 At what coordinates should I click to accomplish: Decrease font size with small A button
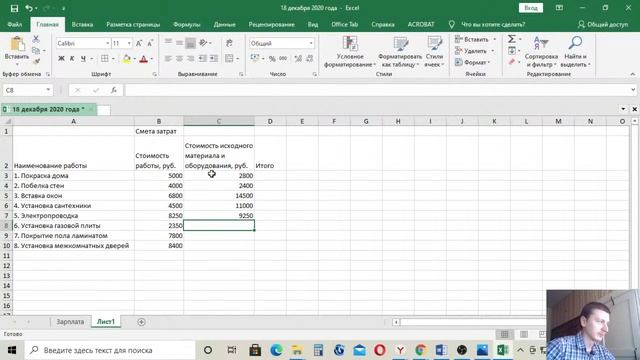coord(150,43)
